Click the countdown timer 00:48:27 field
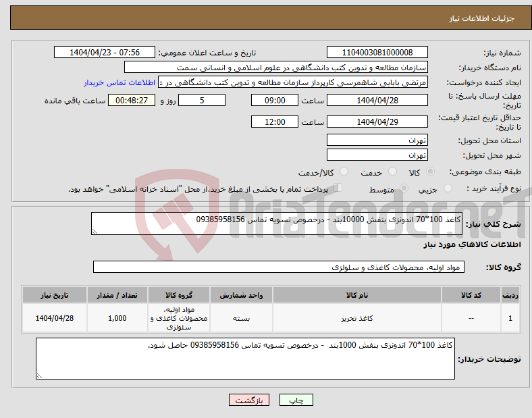Screen dimensions: 532x418 click(x=132, y=101)
